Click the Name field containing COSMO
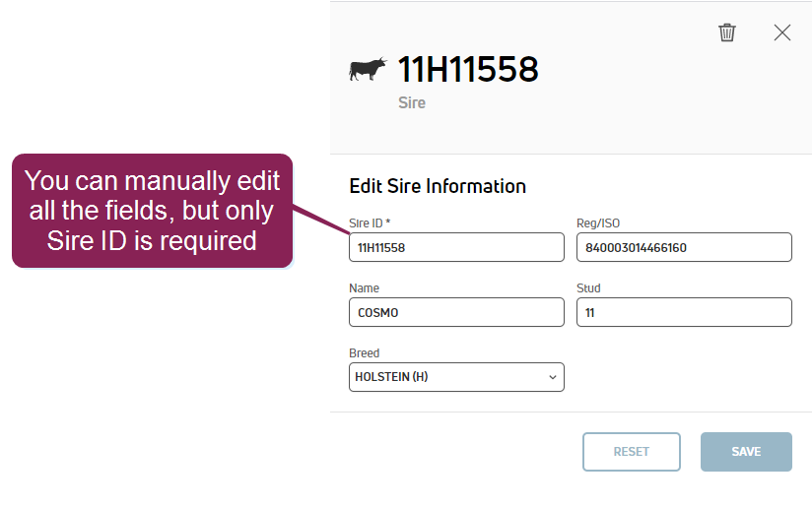The image size is (812, 508). pos(456,312)
